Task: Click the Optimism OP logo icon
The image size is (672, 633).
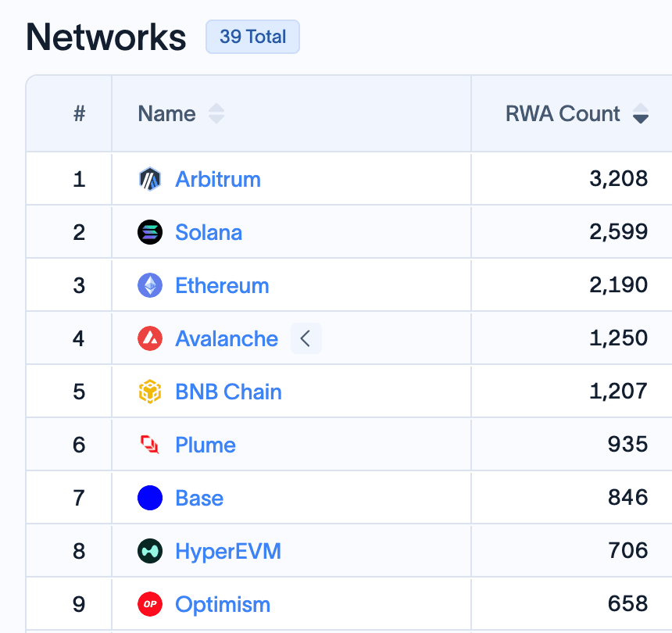Action: click(x=150, y=604)
